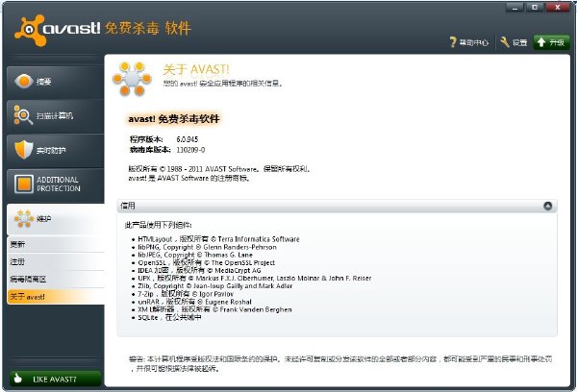Click the IDEA MediaCrypt AG line
The image size is (577, 392).
(x=199, y=271)
